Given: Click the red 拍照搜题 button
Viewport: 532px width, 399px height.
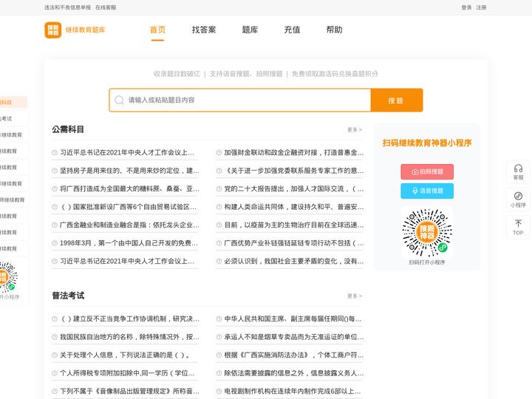Looking at the screenshot, I should (427, 171).
